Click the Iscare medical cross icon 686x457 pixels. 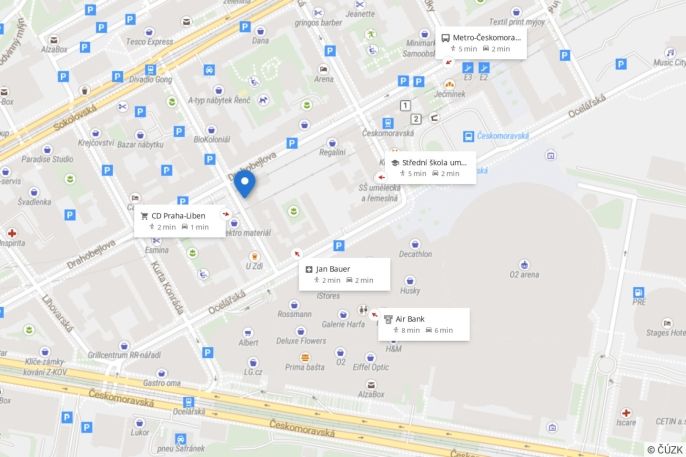coord(626,413)
